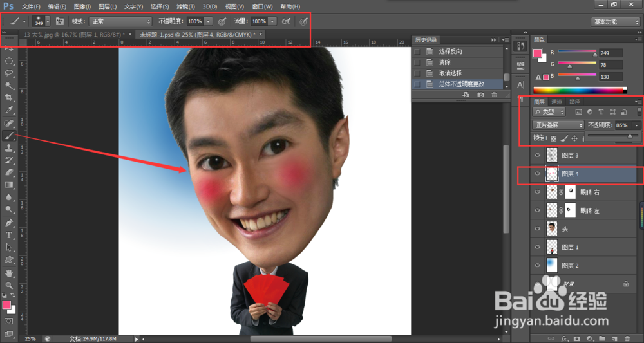
Task: Open 文件(F) menu
Action: [x=31, y=6]
